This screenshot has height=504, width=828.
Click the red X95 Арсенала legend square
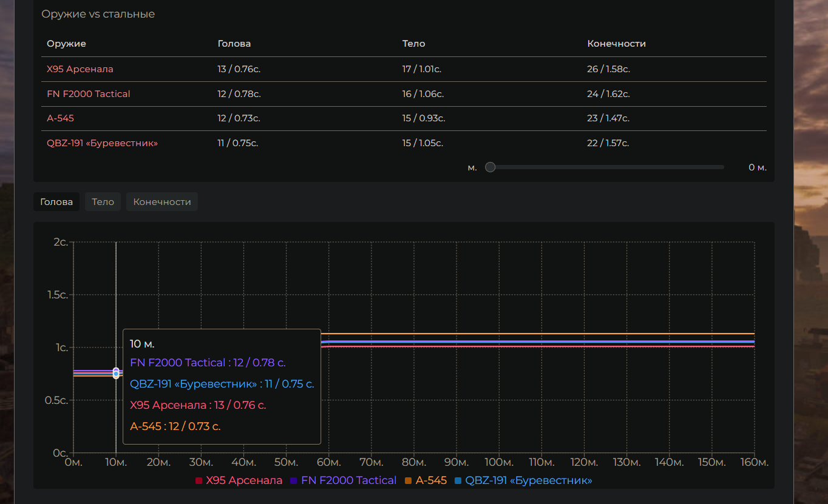tap(199, 481)
